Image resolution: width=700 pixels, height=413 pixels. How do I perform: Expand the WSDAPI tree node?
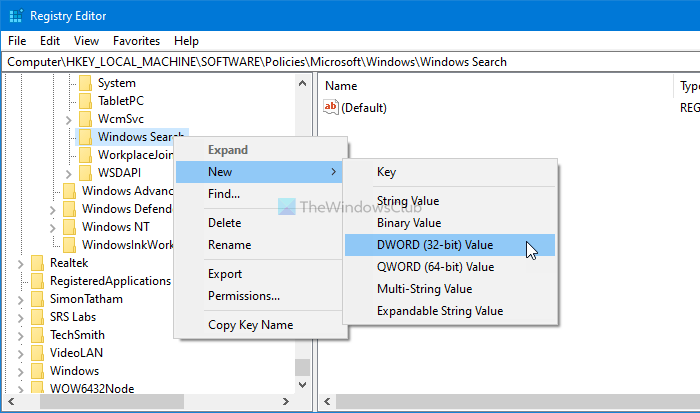tap(68, 173)
